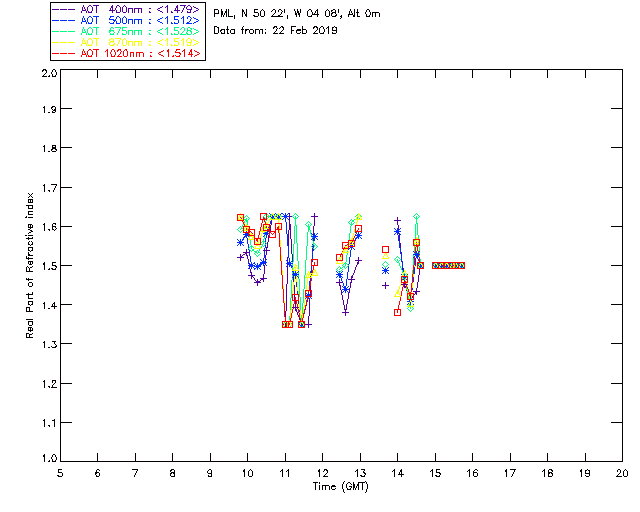The image size is (640, 512).
Task: Click the x-axis hour label 10
Action: [x=247, y=473]
